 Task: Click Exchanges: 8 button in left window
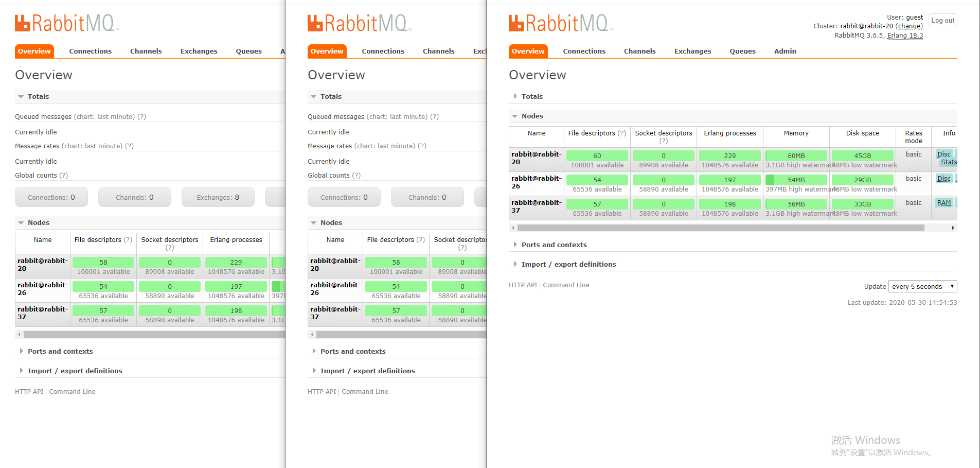point(218,197)
